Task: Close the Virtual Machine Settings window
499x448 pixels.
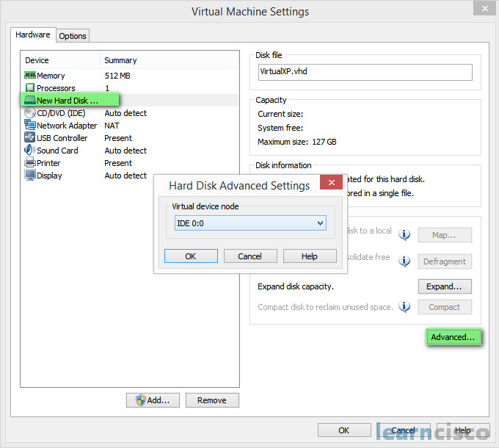Action: click(484, 9)
